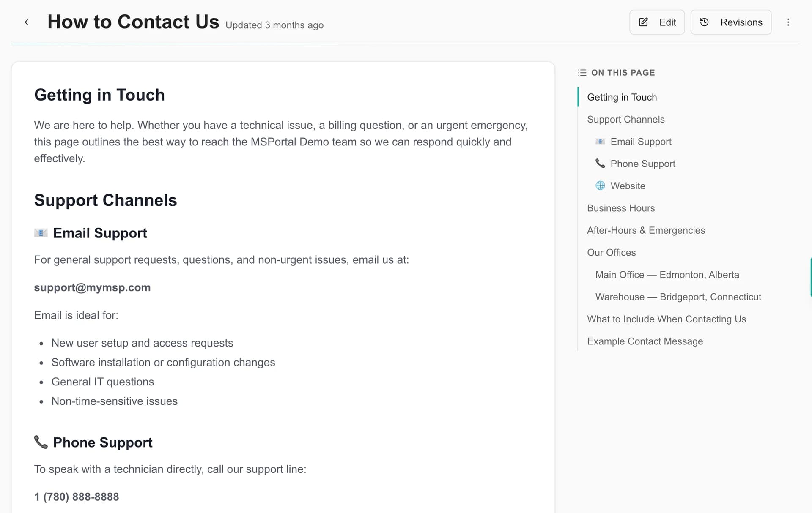Click the Revisions history clock icon
Screen dimensions: 812x513
(704, 22)
